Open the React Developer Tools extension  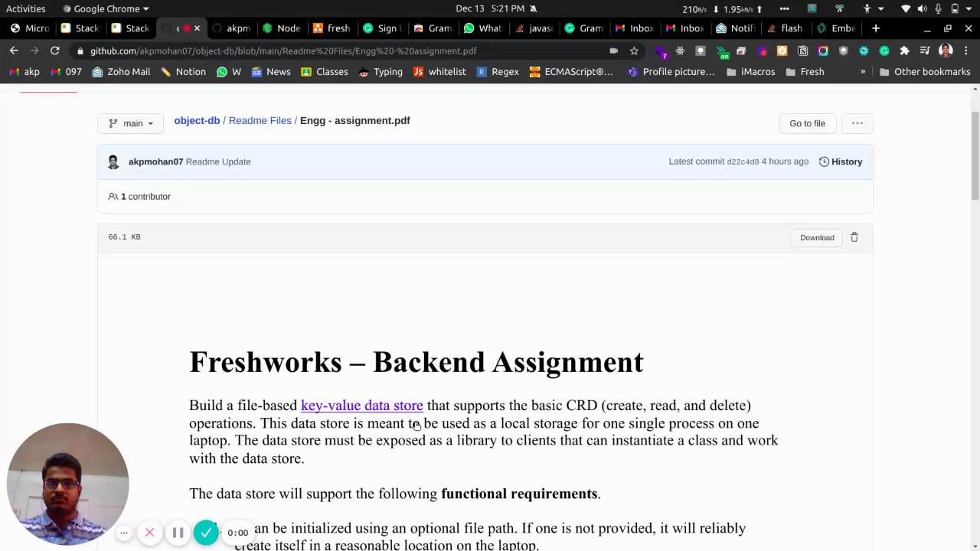click(680, 51)
